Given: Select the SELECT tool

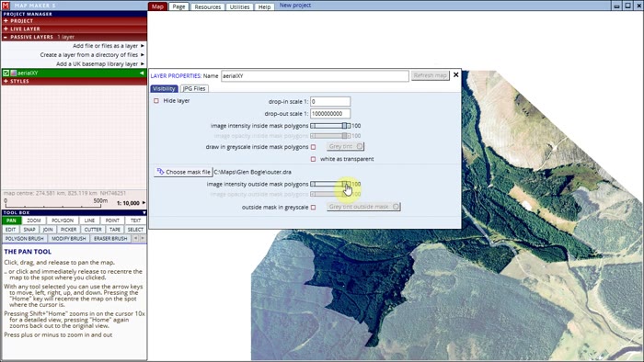Looking at the screenshot, I should [x=135, y=230].
